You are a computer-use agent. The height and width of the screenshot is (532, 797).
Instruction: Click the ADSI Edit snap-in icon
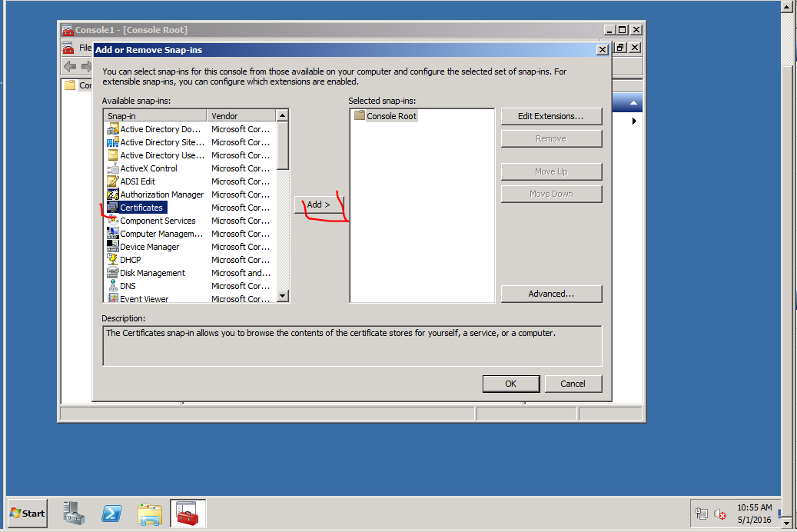click(113, 181)
